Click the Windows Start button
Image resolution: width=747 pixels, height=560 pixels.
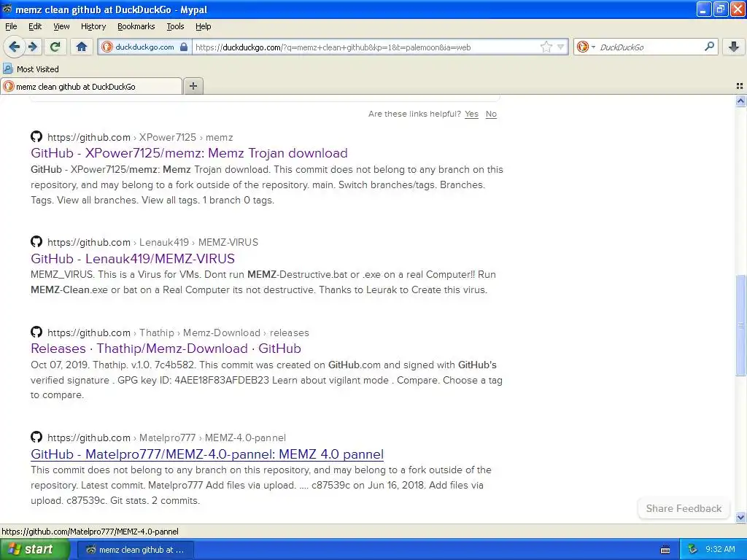click(34, 550)
